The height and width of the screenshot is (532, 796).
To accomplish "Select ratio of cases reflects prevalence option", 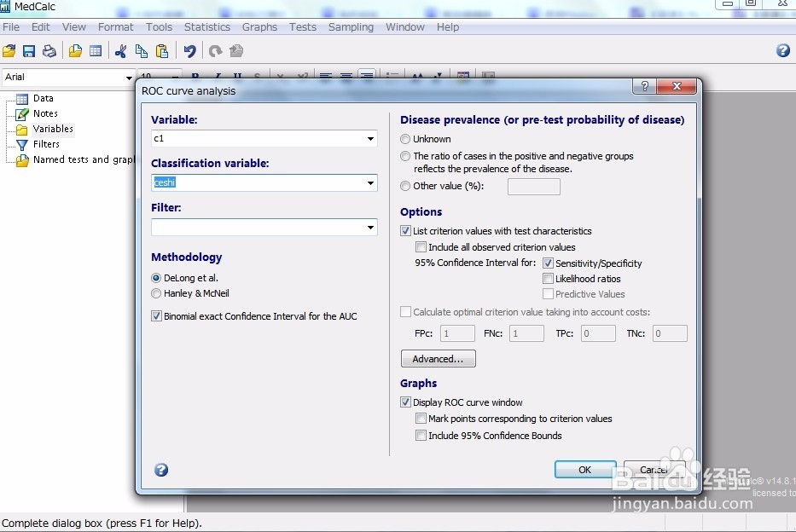I will tap(405, 156).
